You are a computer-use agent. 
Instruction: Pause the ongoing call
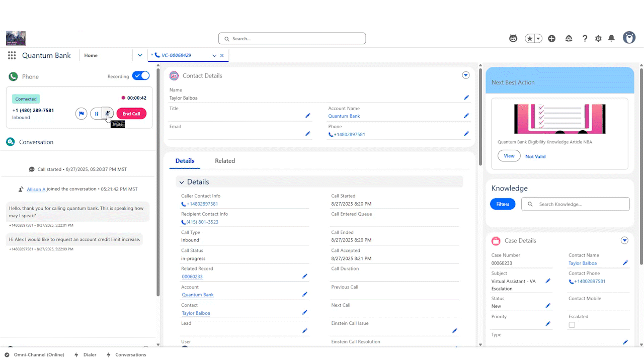[x=96, y=114]
